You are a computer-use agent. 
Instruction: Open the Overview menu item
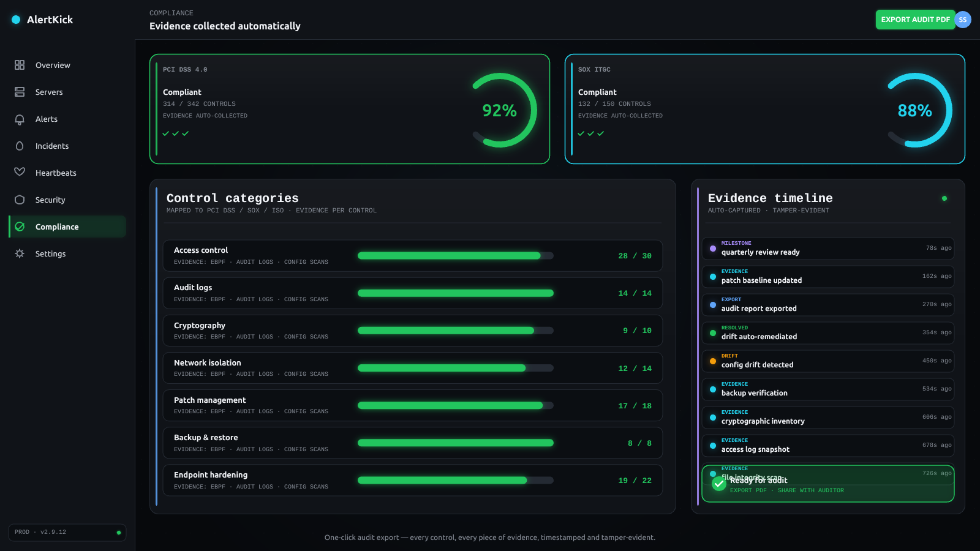67,65
